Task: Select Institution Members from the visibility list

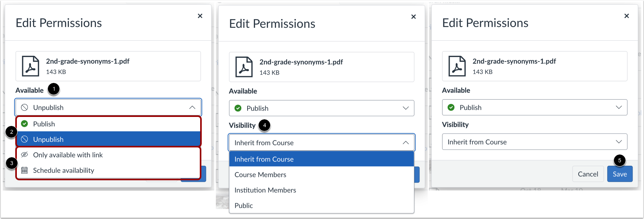Action: (265, 190)
